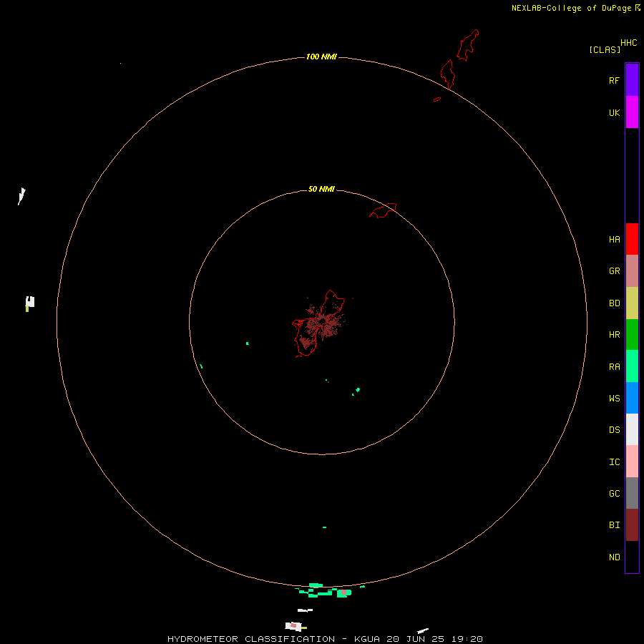The image size is (644, 644).
Task: Click the DS legend label
Action: tap(614, 429)
